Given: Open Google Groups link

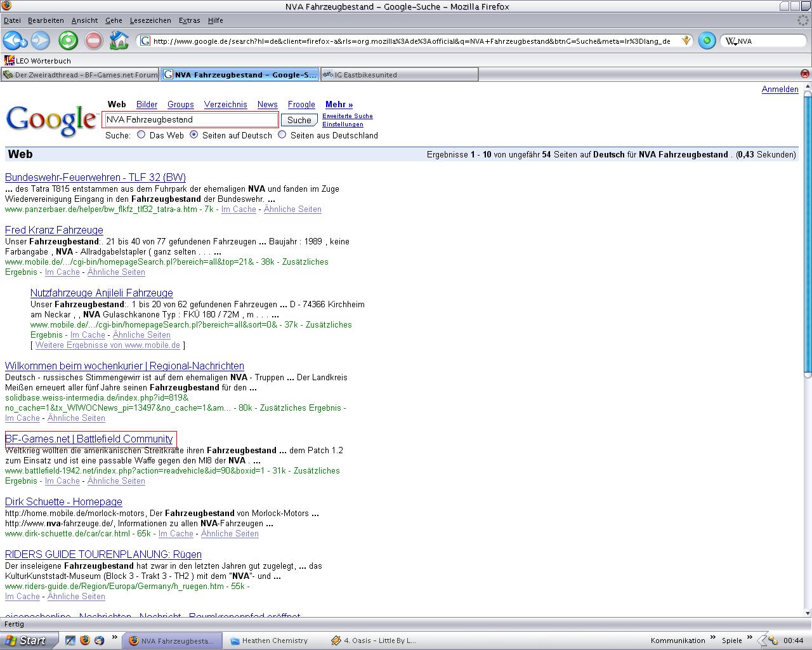Looking at the screenshot, I should (181, 105).
